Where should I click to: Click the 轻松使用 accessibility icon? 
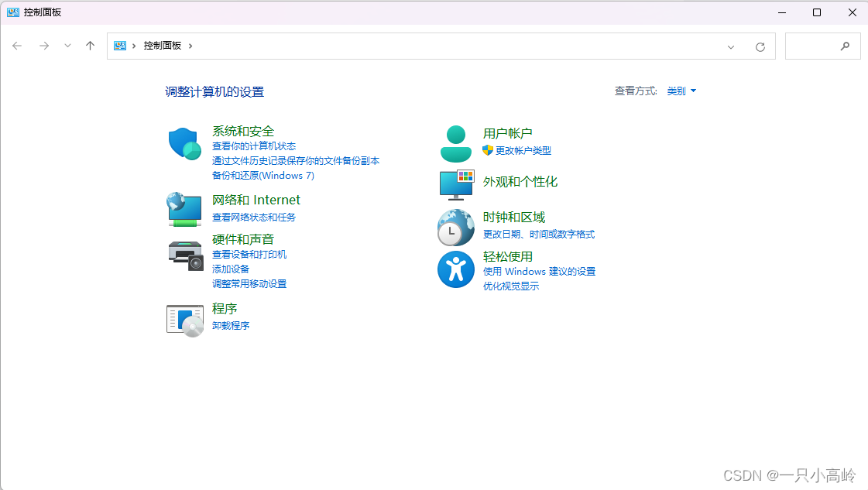[455, 269]
